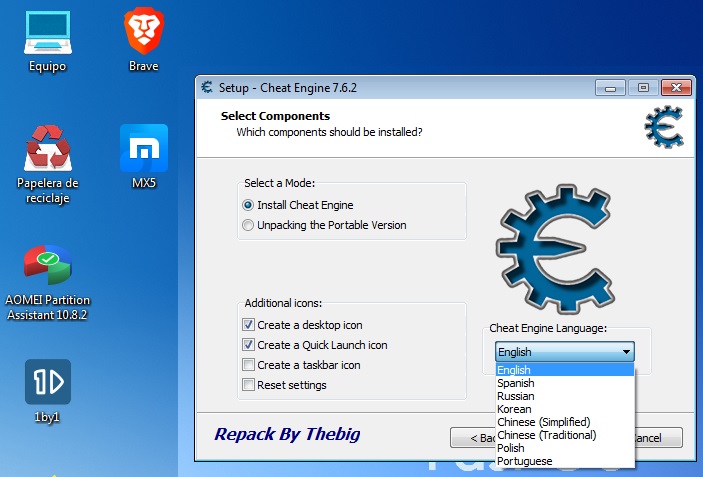Click the Select Components heading

point(275,116)
